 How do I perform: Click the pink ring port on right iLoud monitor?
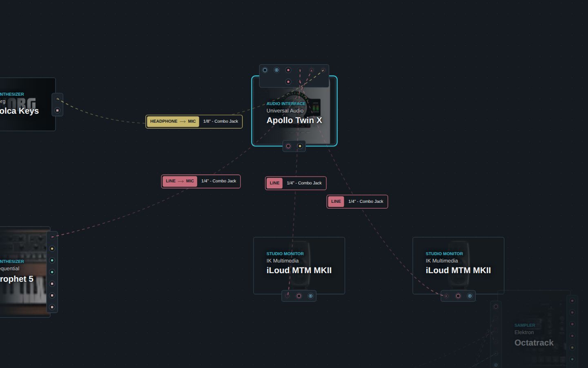click(x=458, y=296)
